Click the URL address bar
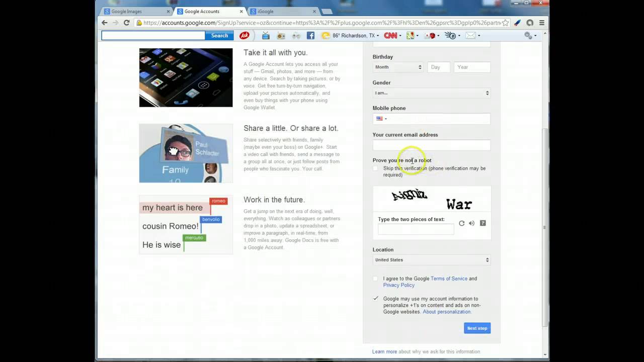This screenshot has height=362, width=644. click(x=322, y=23)
